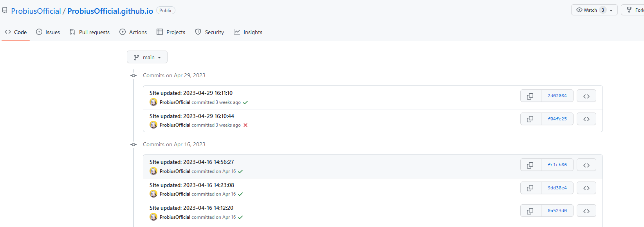Copy full SHA for commit fc1cb86

point(530,165)
